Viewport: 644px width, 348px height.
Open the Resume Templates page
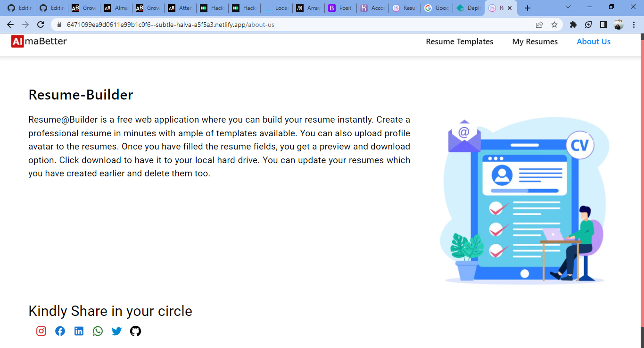[x=459, y=41]
